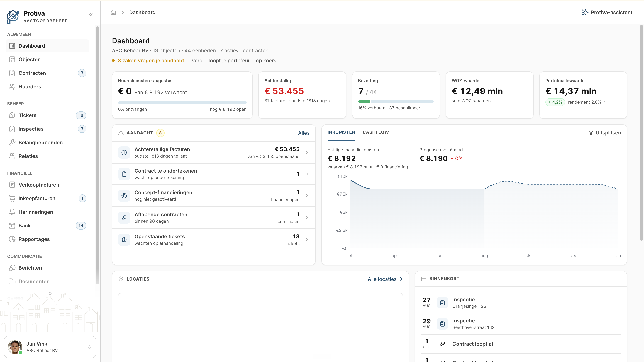
Task: Expand the Openstaande tickets row chevron
Action: [x=307, y=240]
